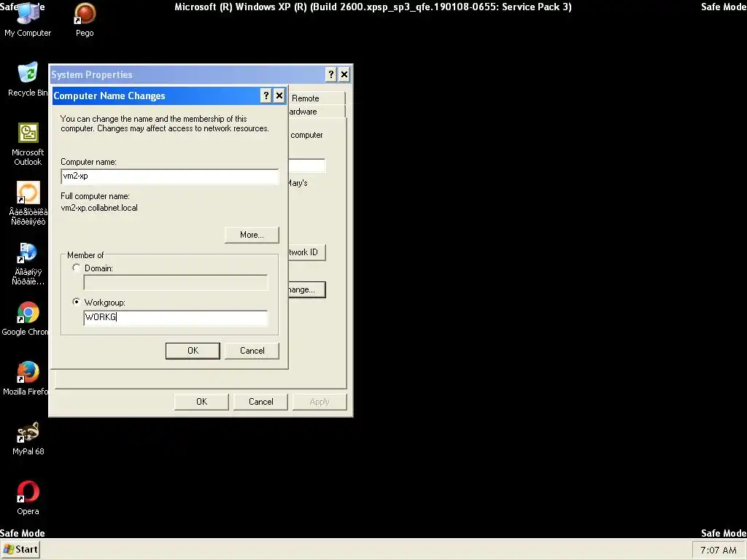Click the Workgroup text field
This screenshot has width=747, height=560.
[x=175, y=318]
